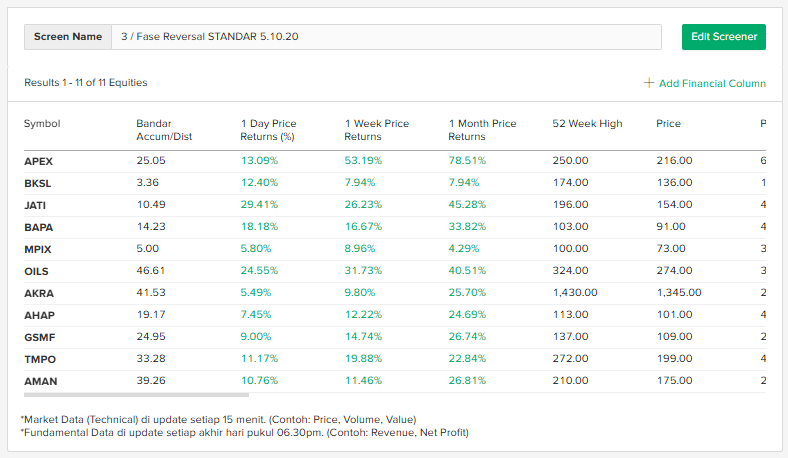Sort by 1 Month Price Returns header
This screenshot has width=788, height=458.
(482, 130)
